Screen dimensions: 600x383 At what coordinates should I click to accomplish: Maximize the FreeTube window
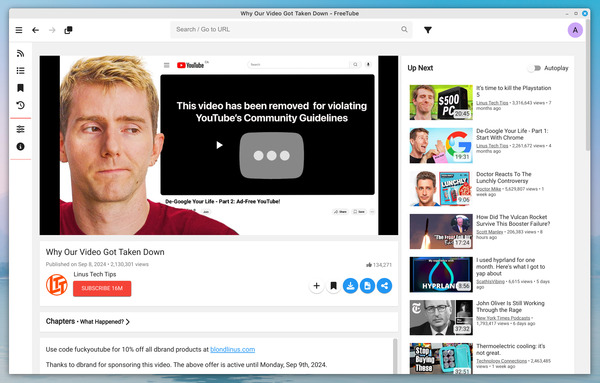[576, 13]
